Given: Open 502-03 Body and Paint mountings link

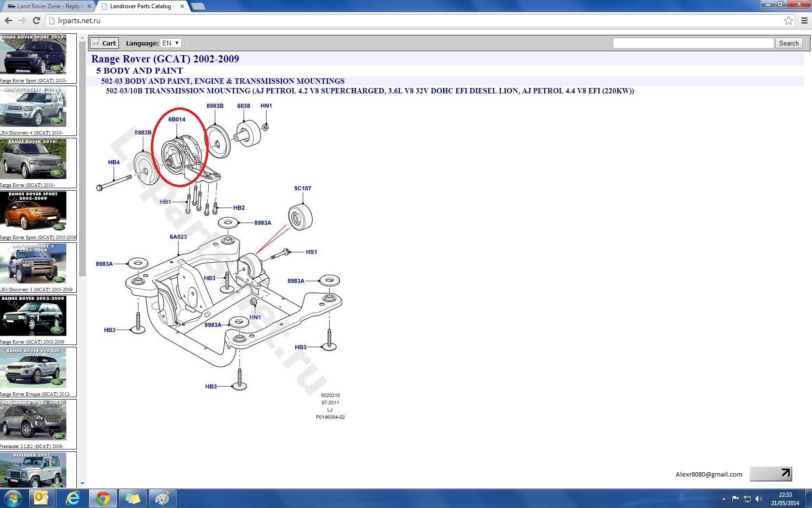Looking at the screenshot, I should (x=223, y=81).
